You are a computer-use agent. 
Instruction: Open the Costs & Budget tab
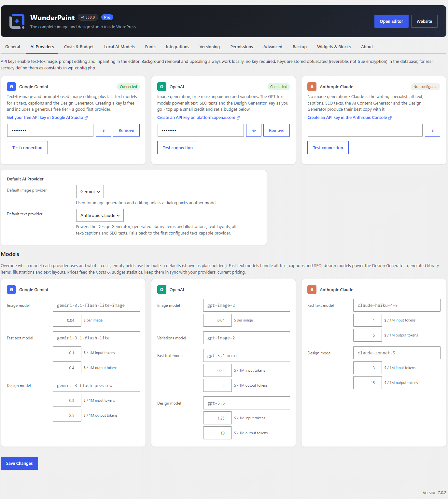click(x=79, y=47)
